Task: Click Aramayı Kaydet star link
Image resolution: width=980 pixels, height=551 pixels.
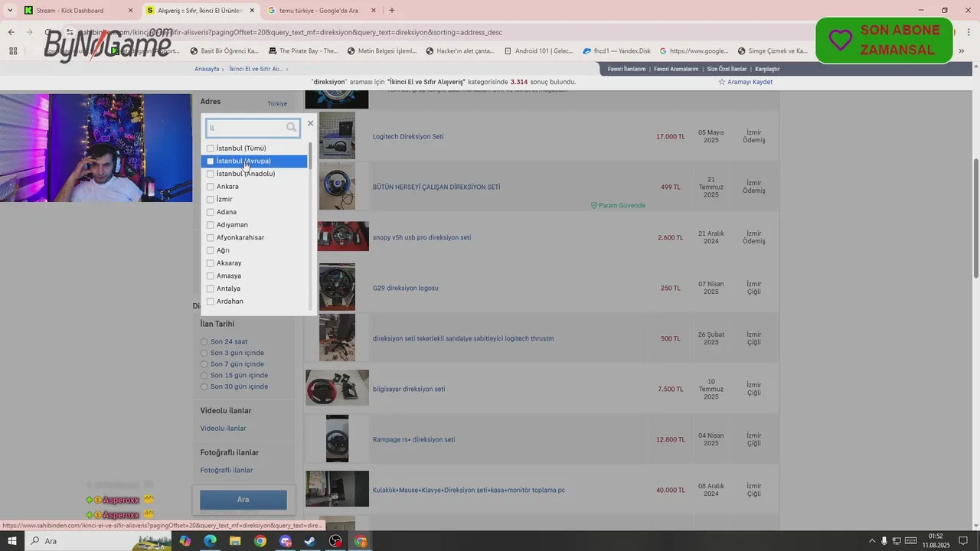Action: pos(745,82)
